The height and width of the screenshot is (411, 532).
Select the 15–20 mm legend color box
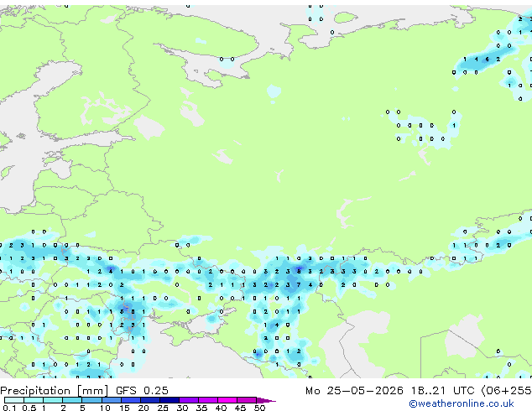(x=130, y=400)
